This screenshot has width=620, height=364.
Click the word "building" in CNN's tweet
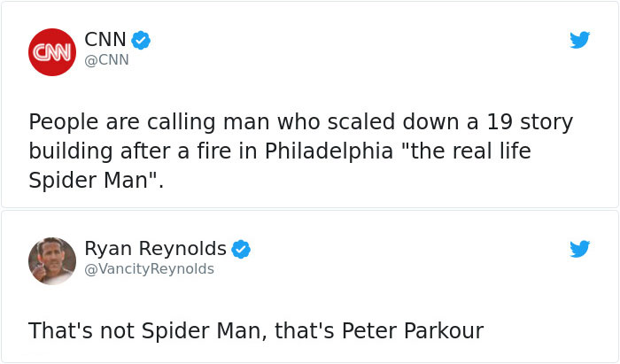[70, 151]
